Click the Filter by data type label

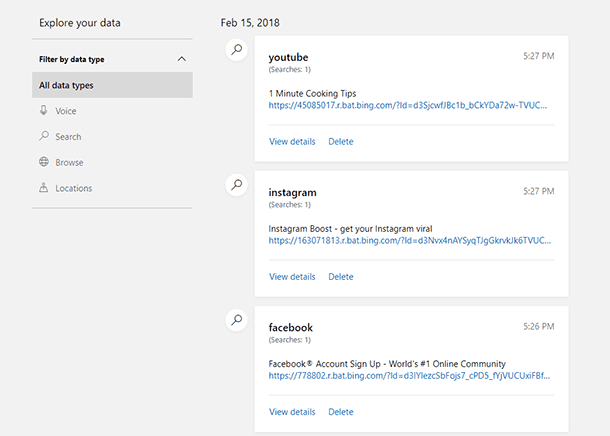(x=72, y=60)
